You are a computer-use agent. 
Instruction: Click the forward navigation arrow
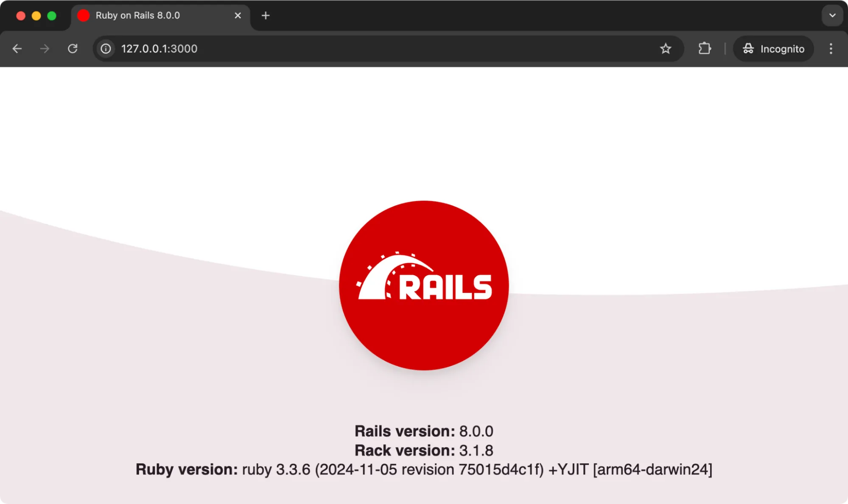[44, 48]
